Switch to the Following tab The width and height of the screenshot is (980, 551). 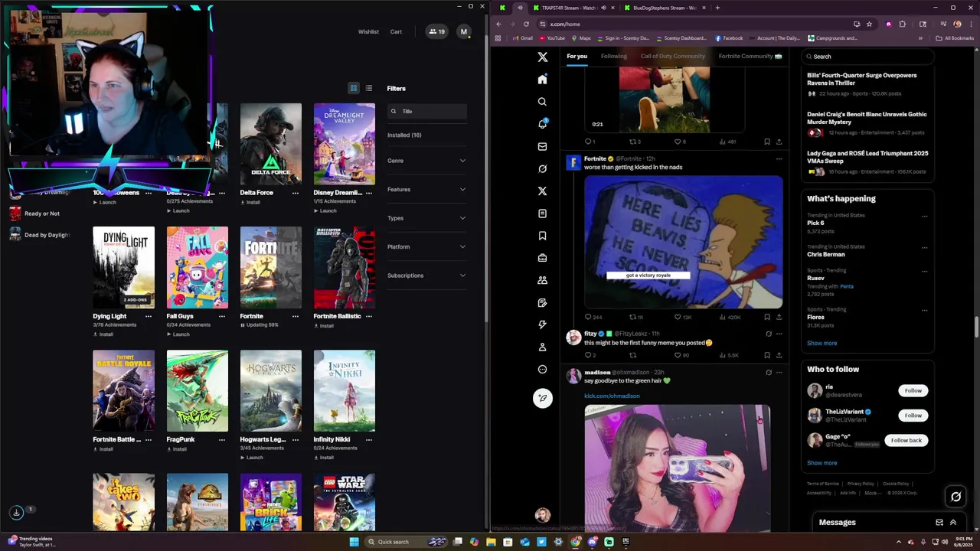613,56
